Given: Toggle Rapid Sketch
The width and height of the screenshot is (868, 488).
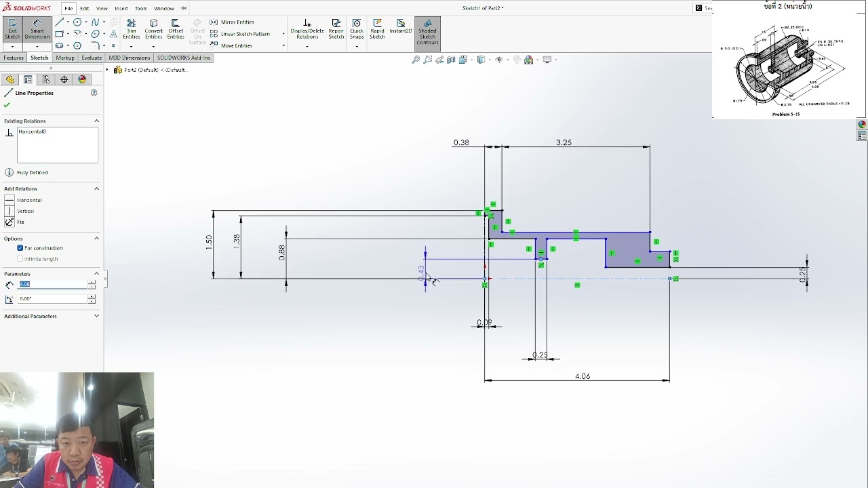Looking at the screenshot, I should (x=377, y=29).
